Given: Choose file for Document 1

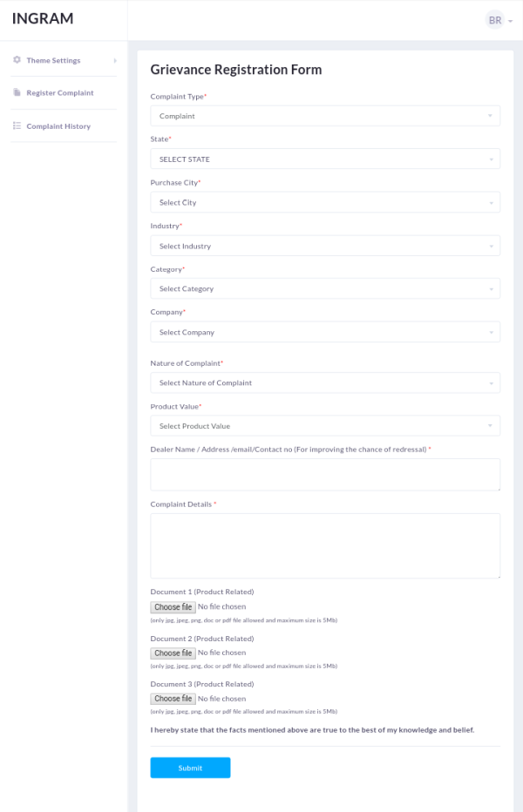Looking at the screenshot, I should (x=173, y=607).
